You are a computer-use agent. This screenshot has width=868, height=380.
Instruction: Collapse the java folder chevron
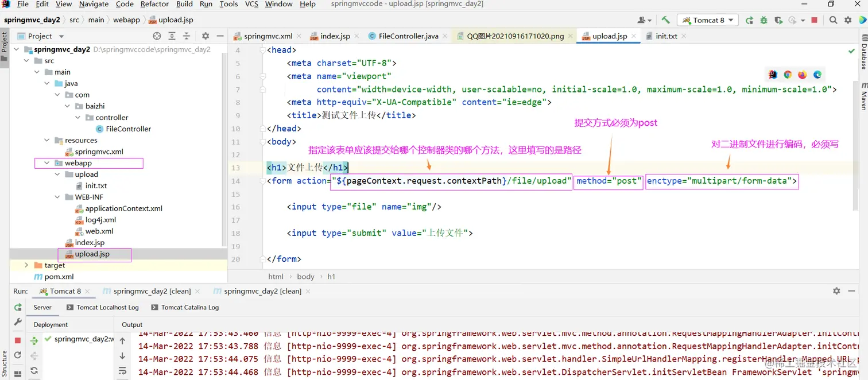(x=47, y=83)
